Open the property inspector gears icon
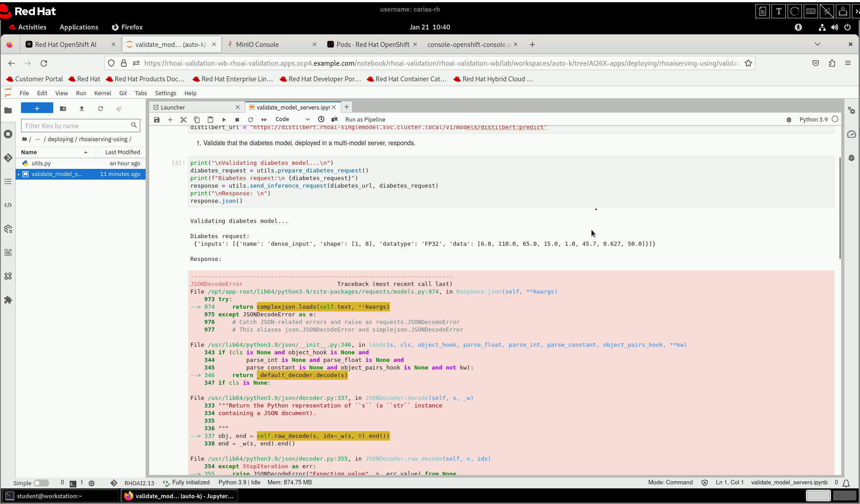 tap(852, 110)
